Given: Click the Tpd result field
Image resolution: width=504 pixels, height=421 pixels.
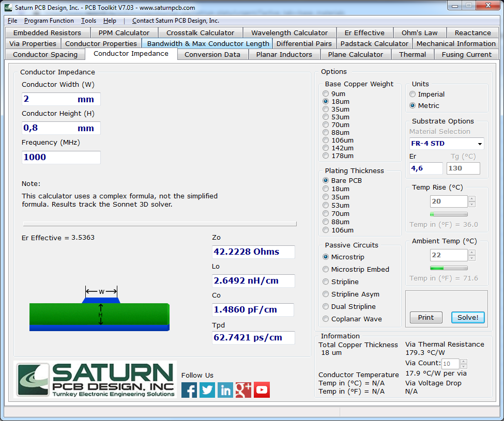Looking at the screenshot, I should [x=253, y=337].
